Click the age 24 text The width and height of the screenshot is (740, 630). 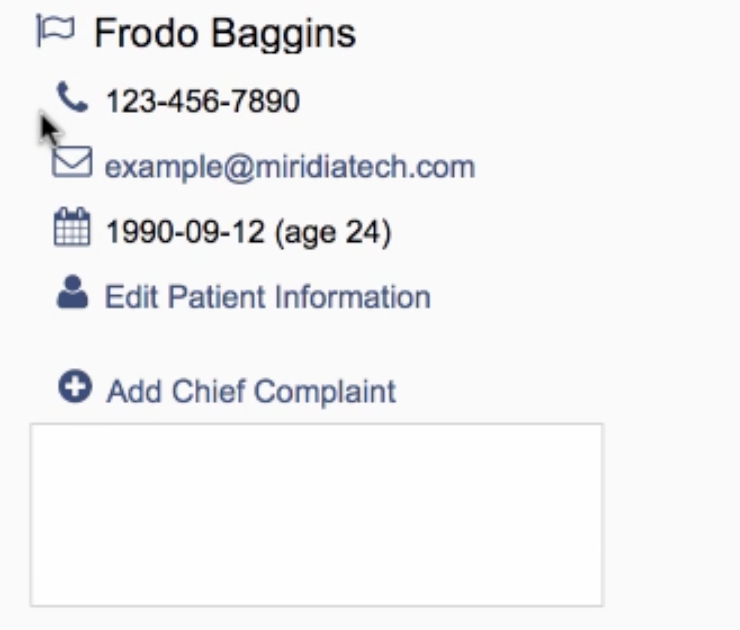click(333, 232)
